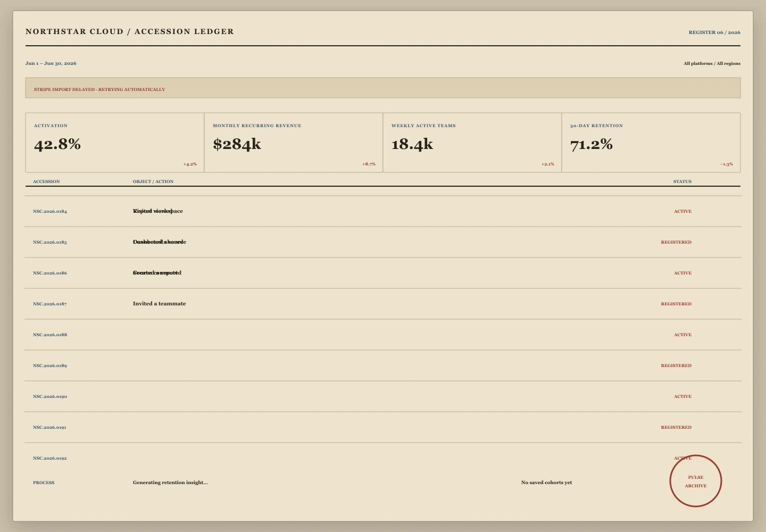Click Registered status of NSC.2026.0191

(676, 427)
